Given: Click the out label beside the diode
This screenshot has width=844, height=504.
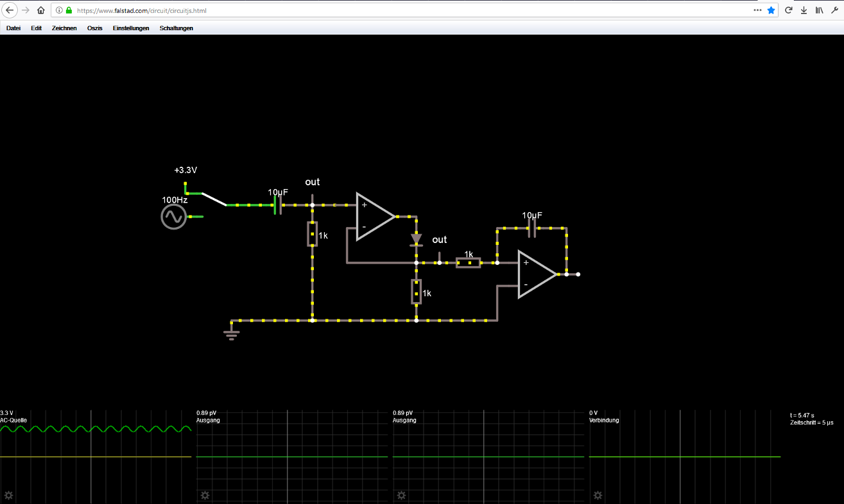Looking at the screenshot, I should click(440, 240).
